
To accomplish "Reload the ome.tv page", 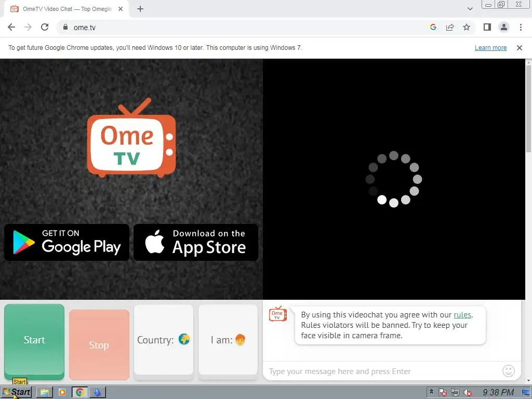I will click(45, 27).
